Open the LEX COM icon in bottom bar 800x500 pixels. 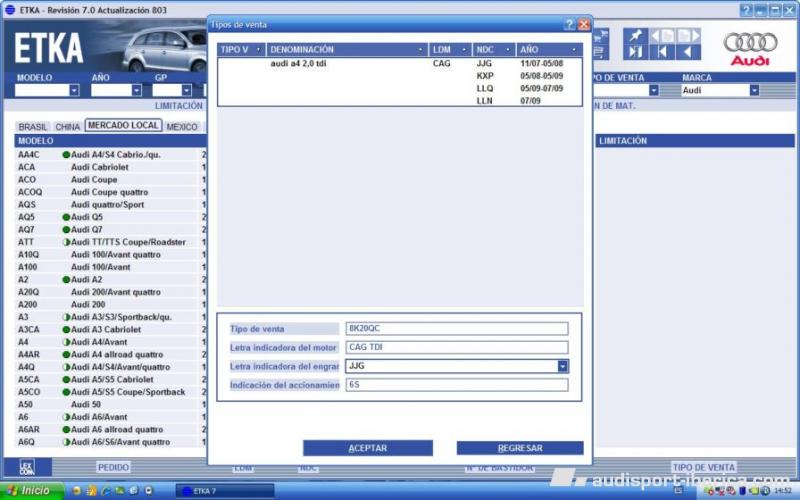click(27, 467)
